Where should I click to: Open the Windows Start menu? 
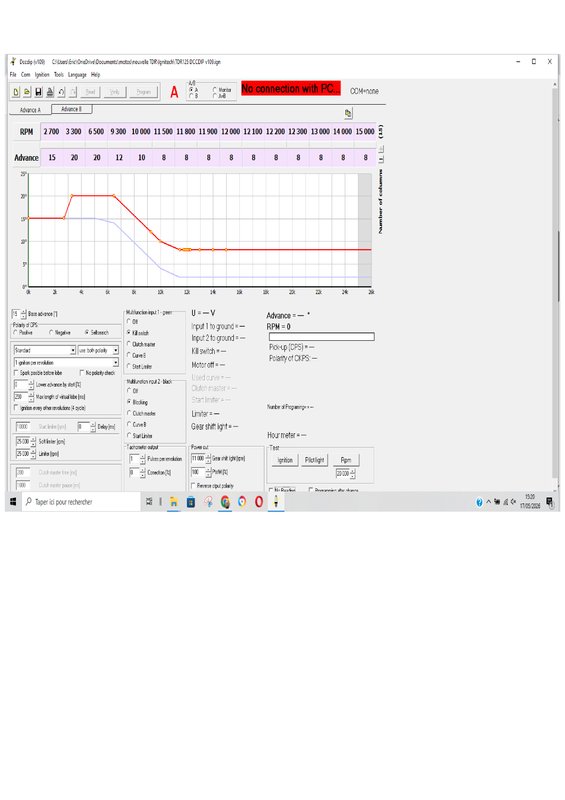13,502
